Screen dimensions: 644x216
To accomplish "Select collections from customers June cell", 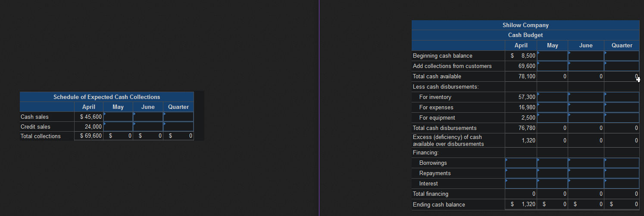I will click(586, 66).
